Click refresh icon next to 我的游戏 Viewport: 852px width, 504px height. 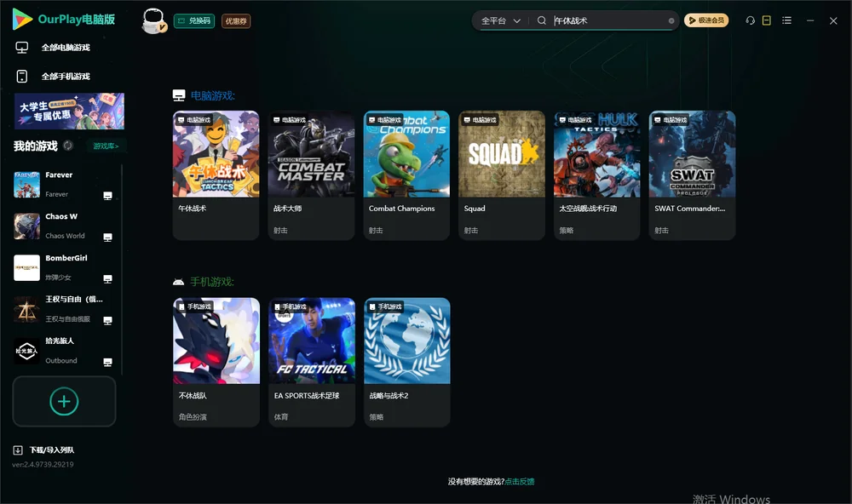point(68,145)
